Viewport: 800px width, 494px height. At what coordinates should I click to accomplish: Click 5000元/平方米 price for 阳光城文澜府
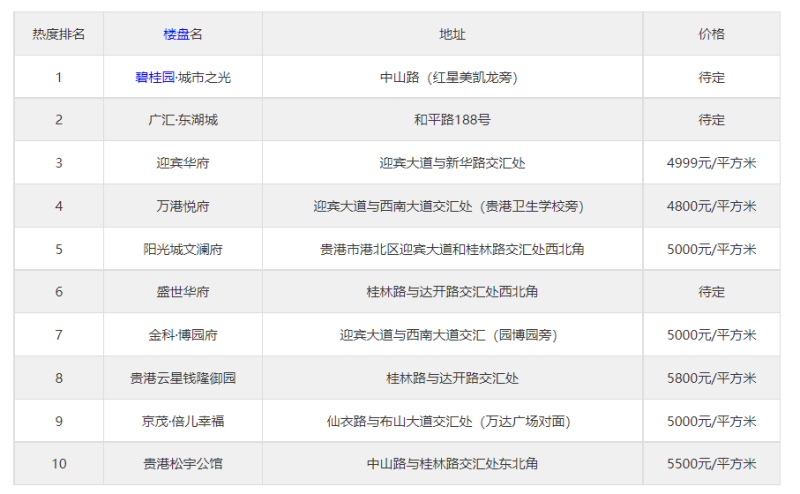click(711, 249)
